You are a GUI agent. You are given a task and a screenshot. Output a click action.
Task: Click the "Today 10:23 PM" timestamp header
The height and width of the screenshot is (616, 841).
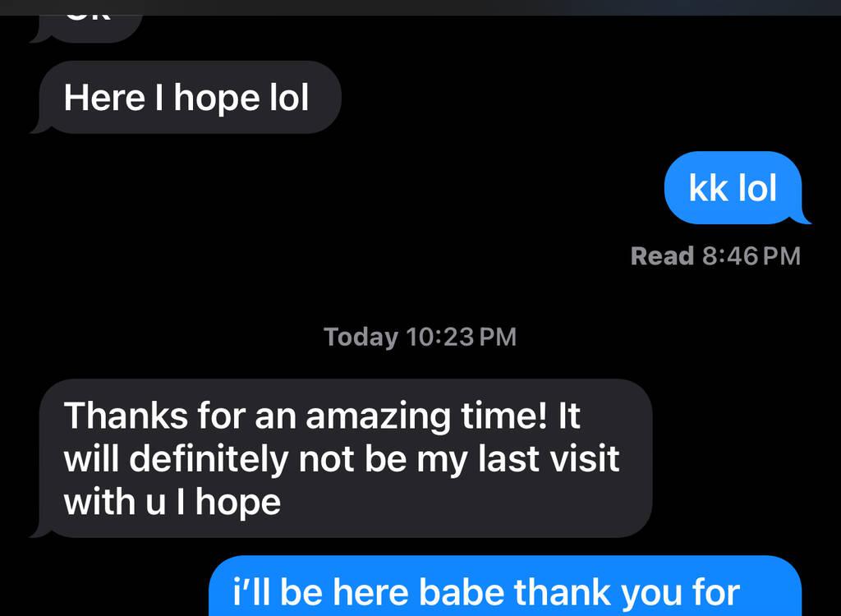click(420, 337)
